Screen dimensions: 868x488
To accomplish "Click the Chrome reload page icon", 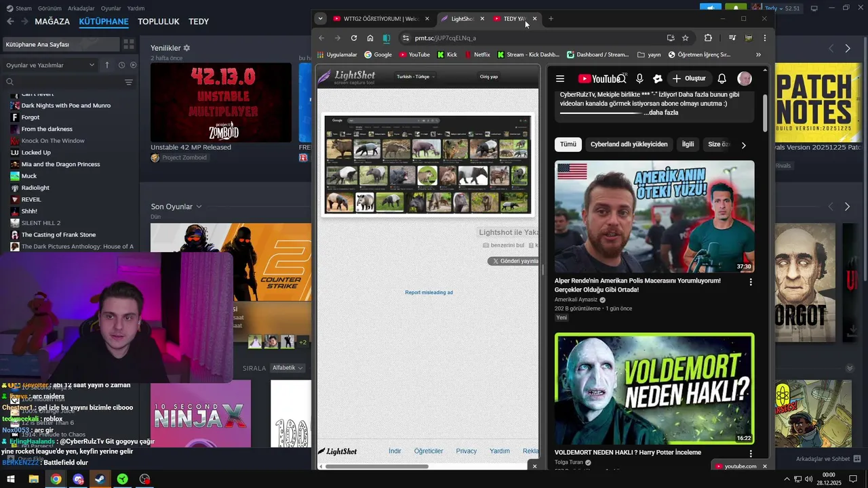I will point(354,38).
